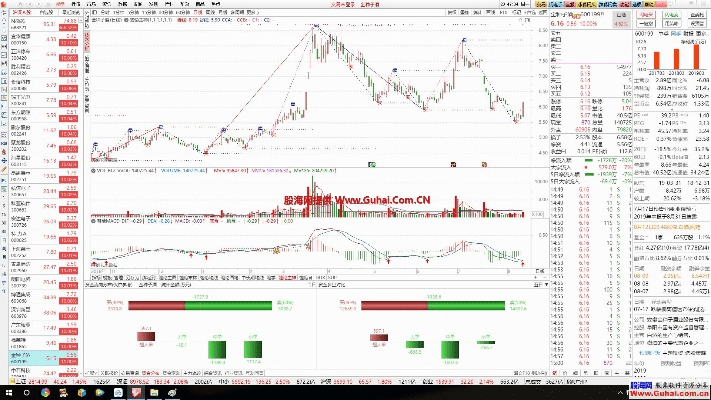Open Windows search from the taskbar
Image resolution: width=711 pixels, height=400 pixels.
point(27,392)
